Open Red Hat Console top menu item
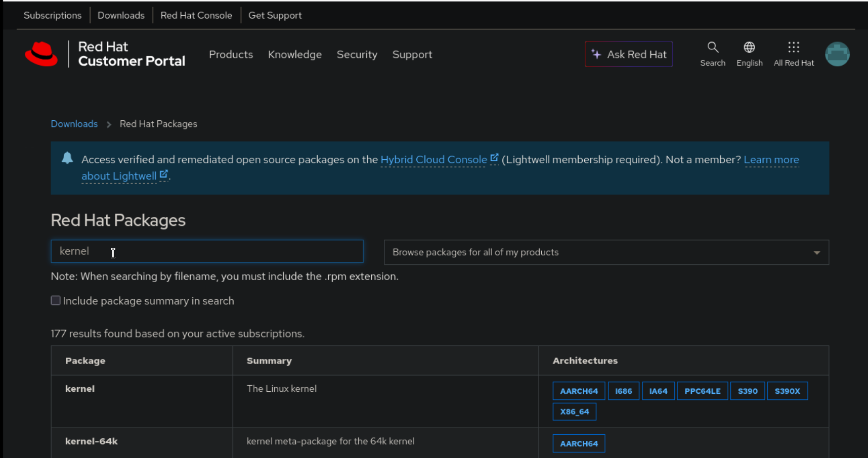 point(196,15)
